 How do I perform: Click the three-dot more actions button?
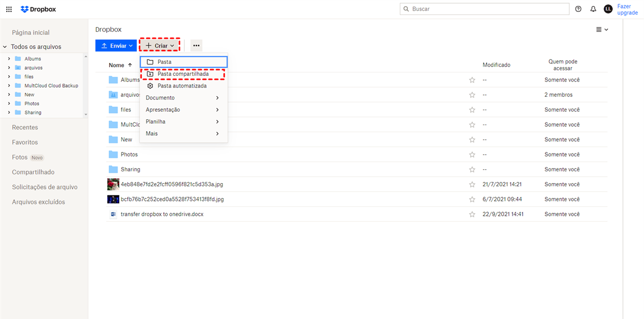pos(196,46)
